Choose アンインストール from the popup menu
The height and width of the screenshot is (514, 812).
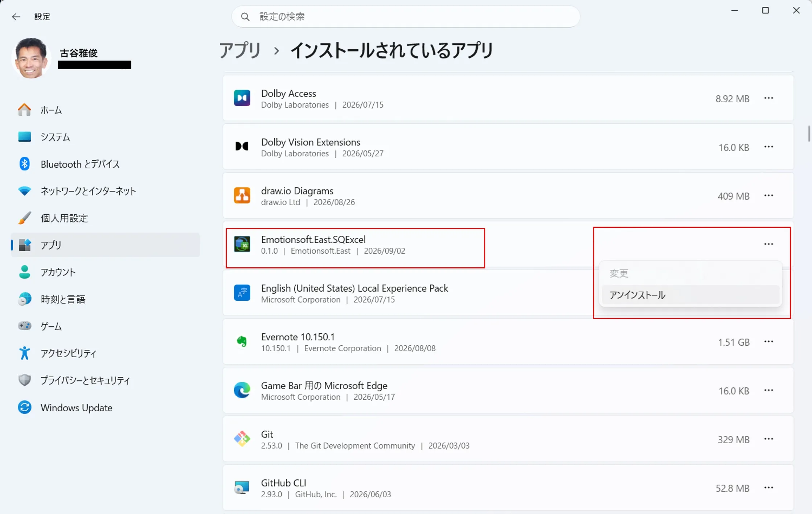[x=690, y=295]
